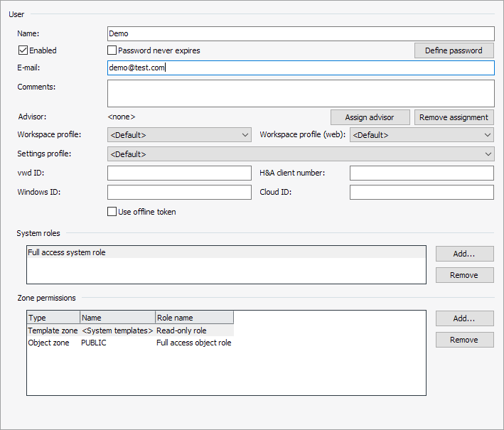This screenshot has width=504, height=430.
Task: Check the Use offline token box
Action: (112, 212)
